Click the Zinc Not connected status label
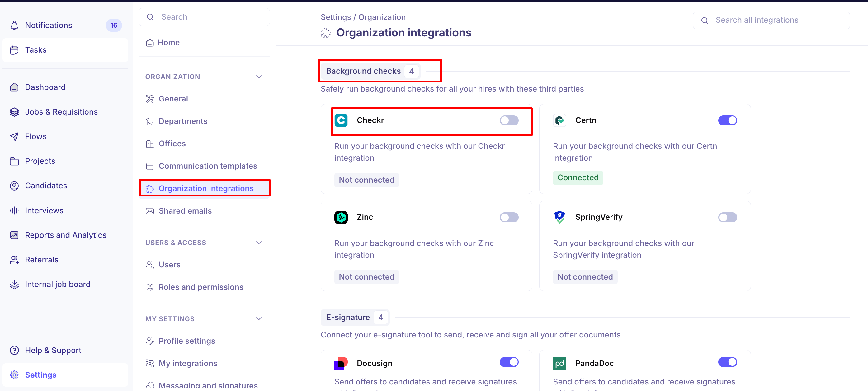The width and height of the screenshot is (868, 391). coord(367,277)
